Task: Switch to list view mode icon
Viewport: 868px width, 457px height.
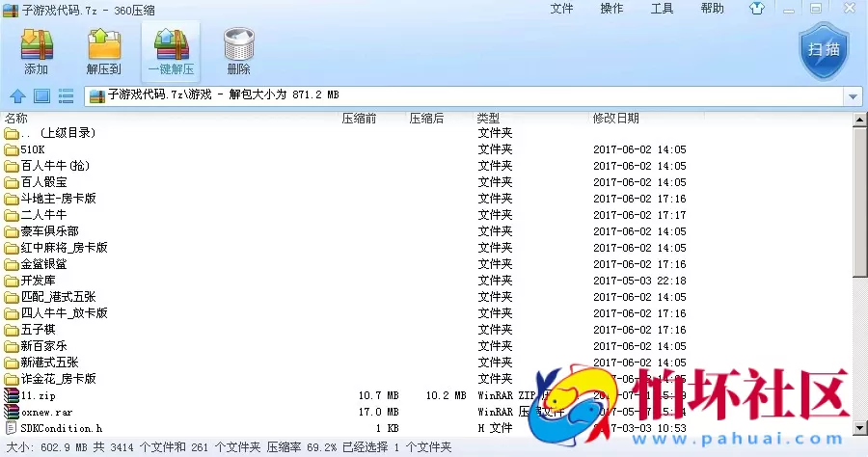Action: point(66,96)
